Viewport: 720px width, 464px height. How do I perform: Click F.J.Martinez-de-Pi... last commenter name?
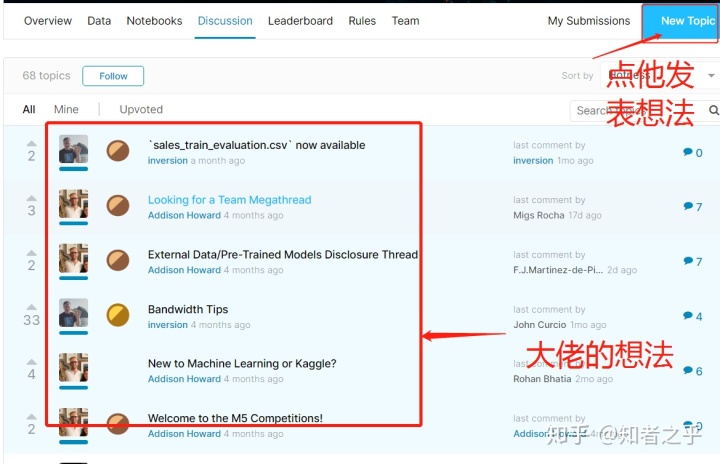click(x=558, y=270)
